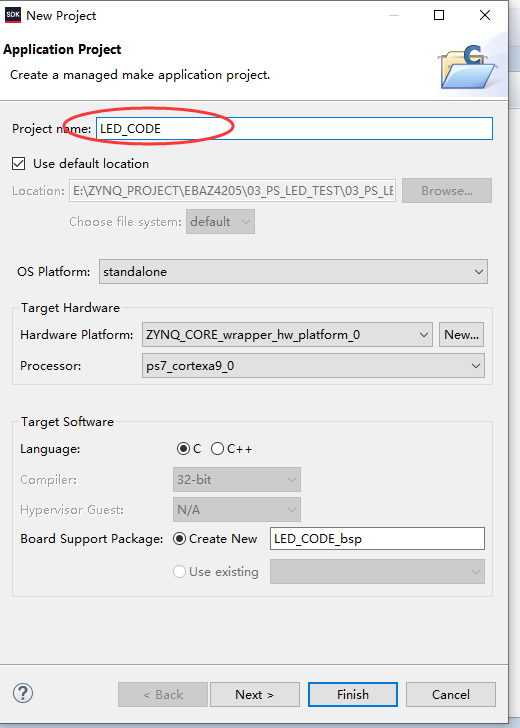520x728 pixels.
Task: Minimize the New Project window
Action: [x=394, y=15]
